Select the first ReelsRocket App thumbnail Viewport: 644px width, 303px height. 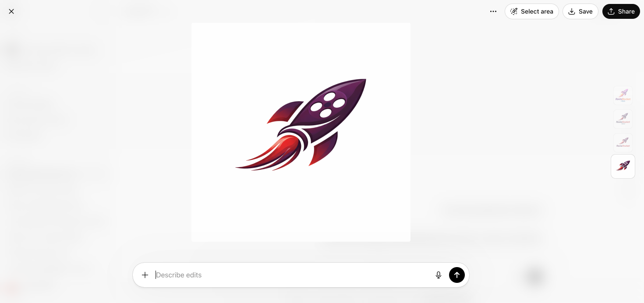(623, 95)
